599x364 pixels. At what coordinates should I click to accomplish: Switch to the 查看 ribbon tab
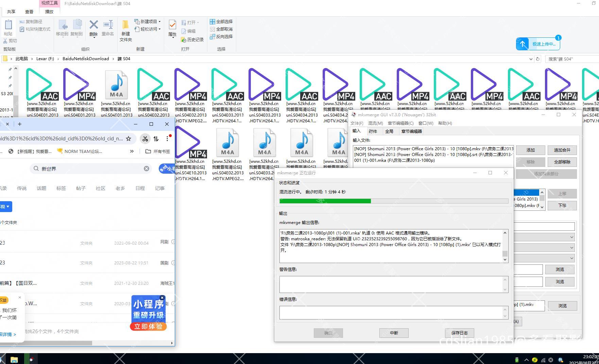click(x=29, y=12)
